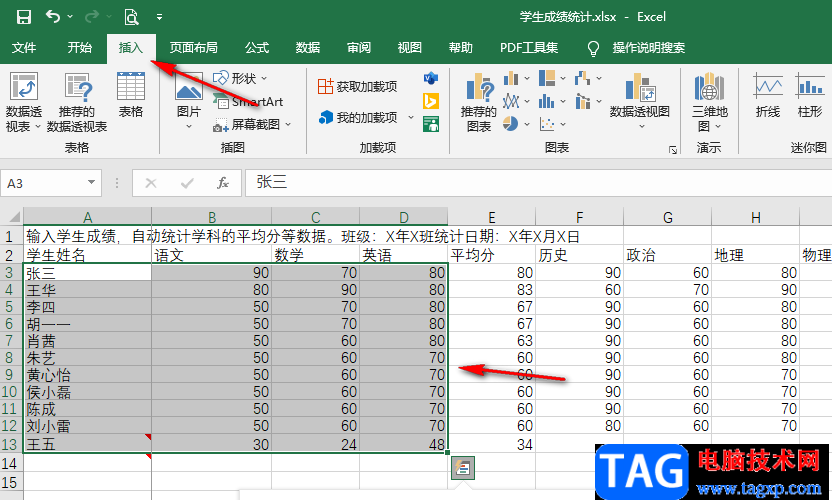Open 三维地图 3D map
The width and height of the screenshot is (832, 500).
pyautogui.click(x=709, y=102)
